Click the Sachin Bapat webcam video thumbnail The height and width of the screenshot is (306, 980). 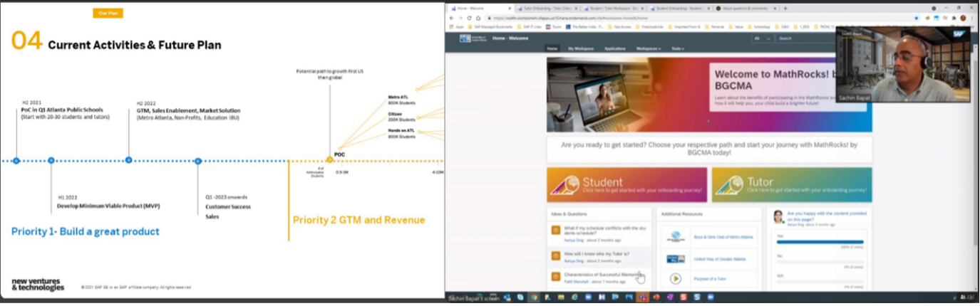(903, 64)
